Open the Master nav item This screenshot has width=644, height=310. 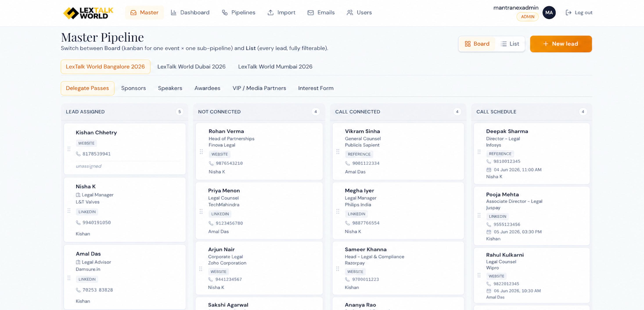point(144,13)
